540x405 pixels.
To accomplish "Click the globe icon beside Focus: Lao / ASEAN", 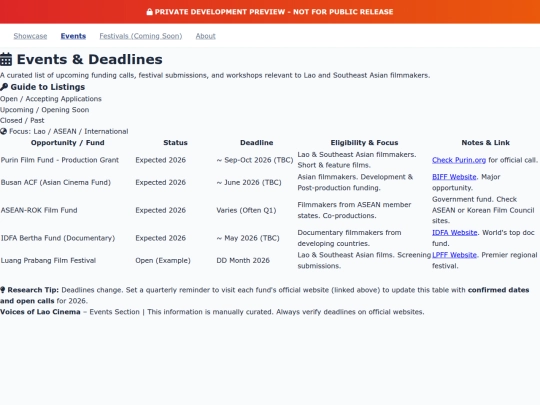I will tap(3, 131).
